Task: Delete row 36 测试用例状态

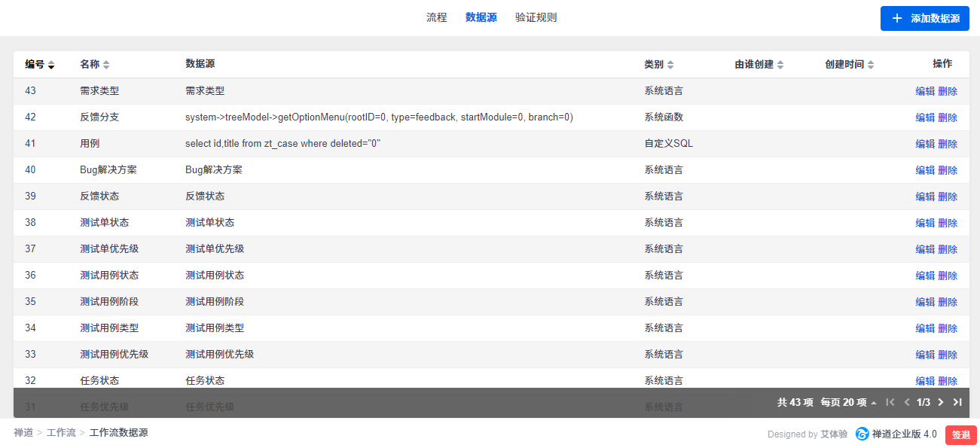Action: click(948, 276)
